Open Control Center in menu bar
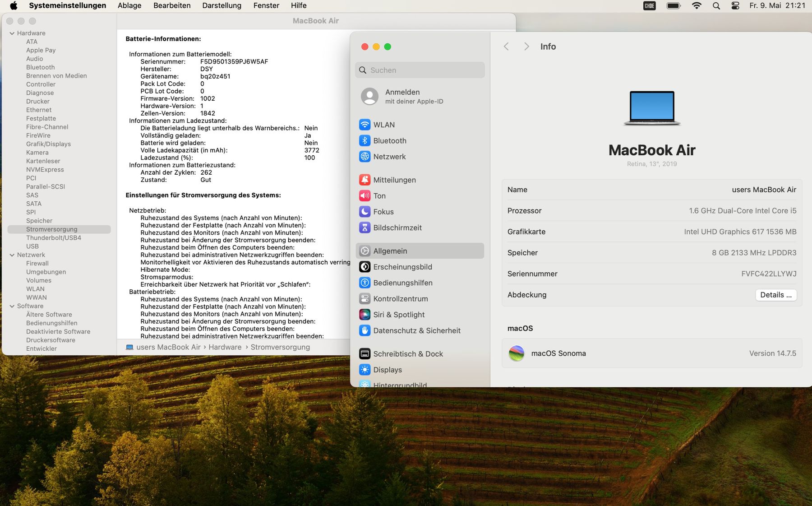The image size is (812, 506). click(735, 5)
